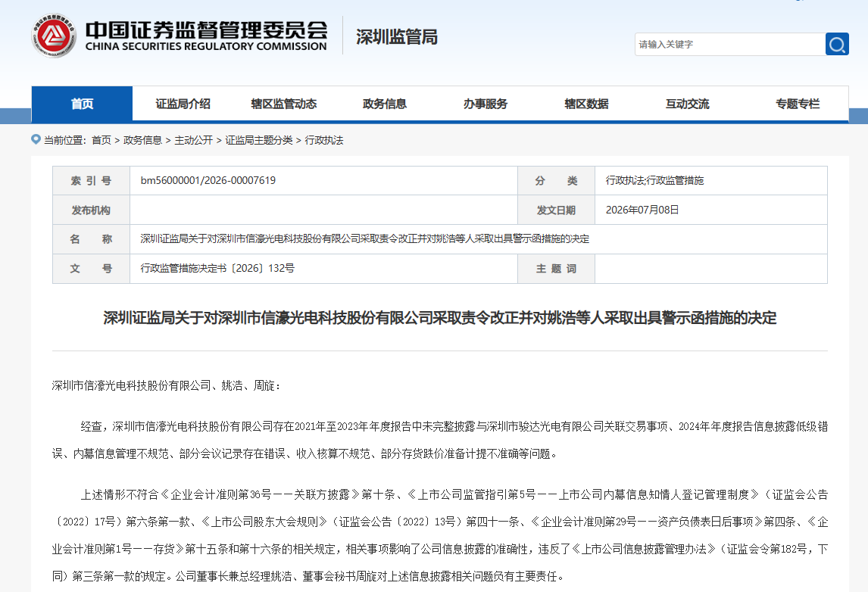Click the 索引号 label cell
Screen dimensions: 868x592
click(92, 180)
